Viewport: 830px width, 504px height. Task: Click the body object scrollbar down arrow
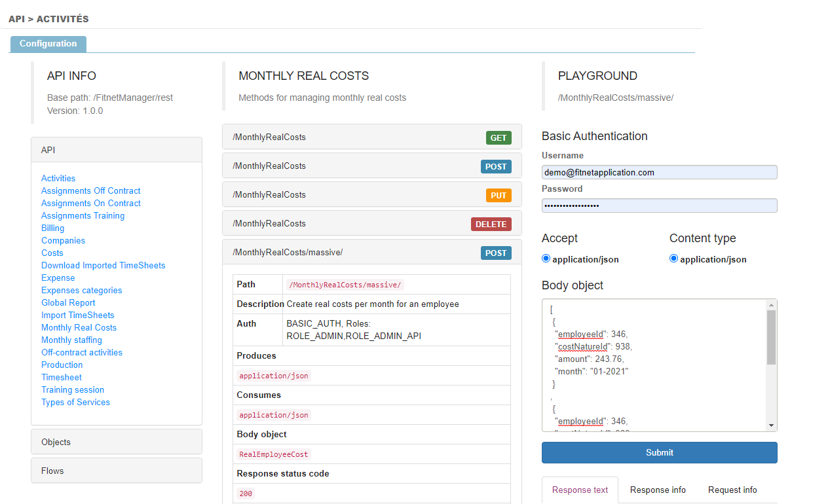tap(771, 425)
